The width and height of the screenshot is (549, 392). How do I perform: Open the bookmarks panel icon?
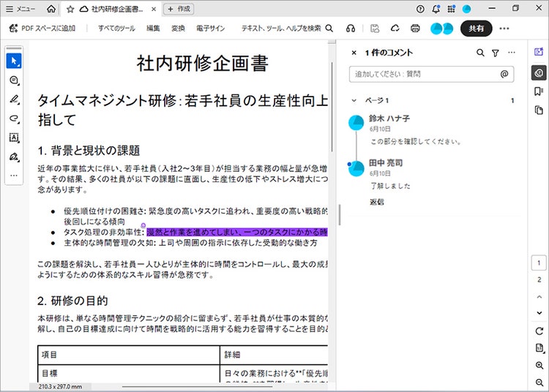pyautogui.click(x=539, y=91)
